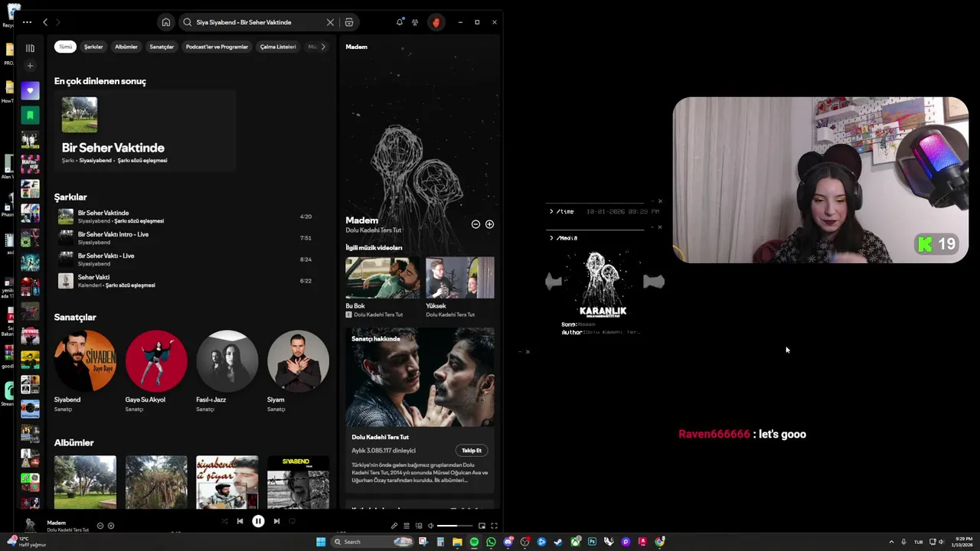Open friend activity icon

(x=415, y=22)
